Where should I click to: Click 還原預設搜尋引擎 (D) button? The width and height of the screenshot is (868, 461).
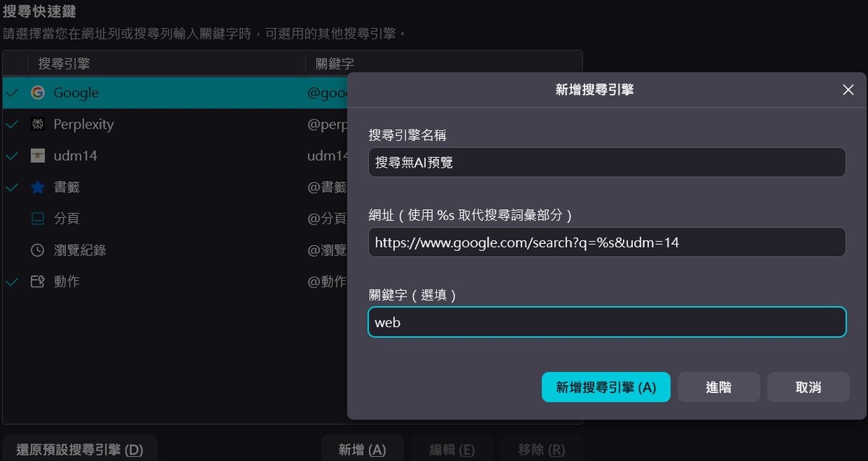[x=80, y=449]
